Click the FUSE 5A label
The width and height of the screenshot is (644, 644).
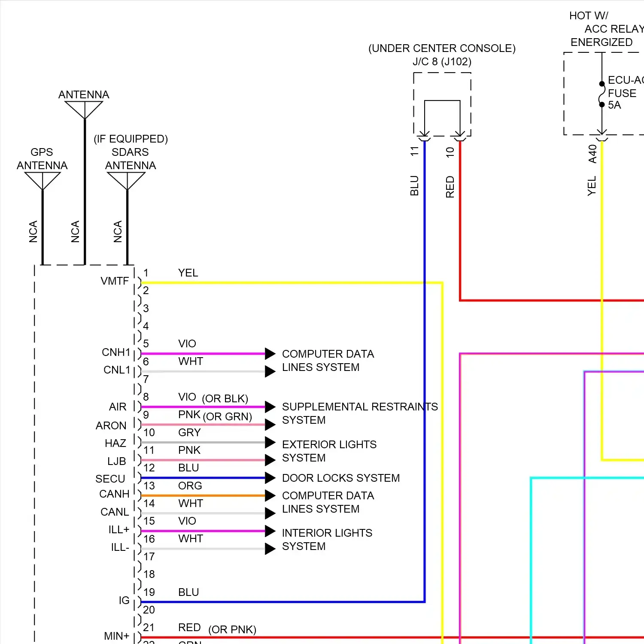coord(622,99)
